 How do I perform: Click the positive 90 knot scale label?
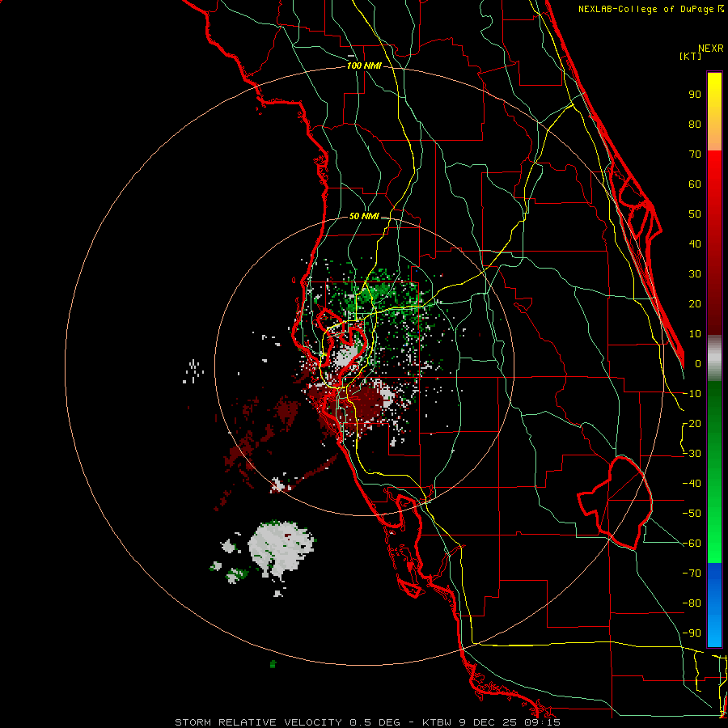pos(695,95)
